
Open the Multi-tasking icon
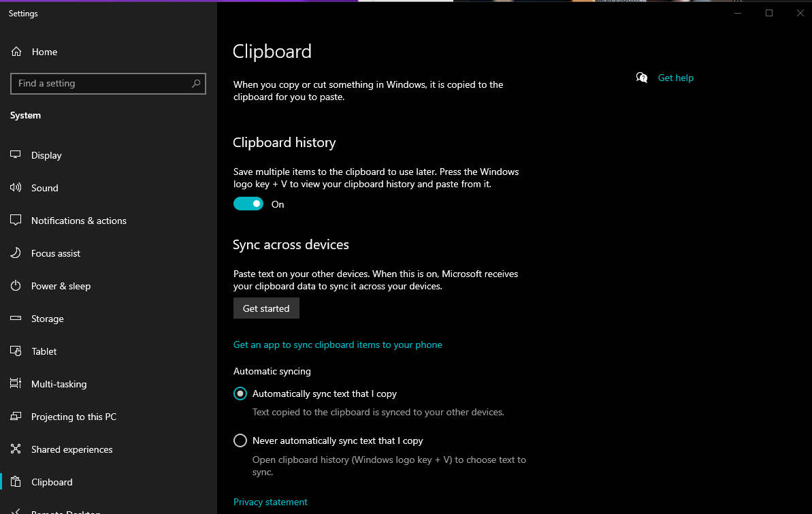coord(16,384)
